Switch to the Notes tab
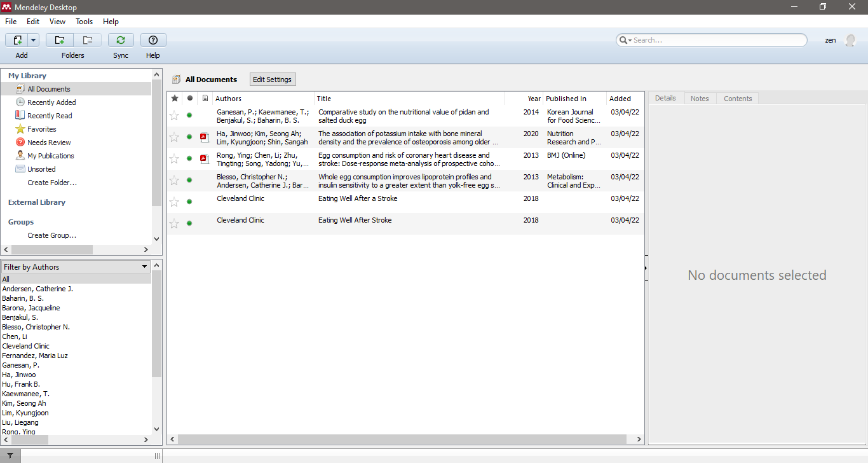 (x=700, y=99)
